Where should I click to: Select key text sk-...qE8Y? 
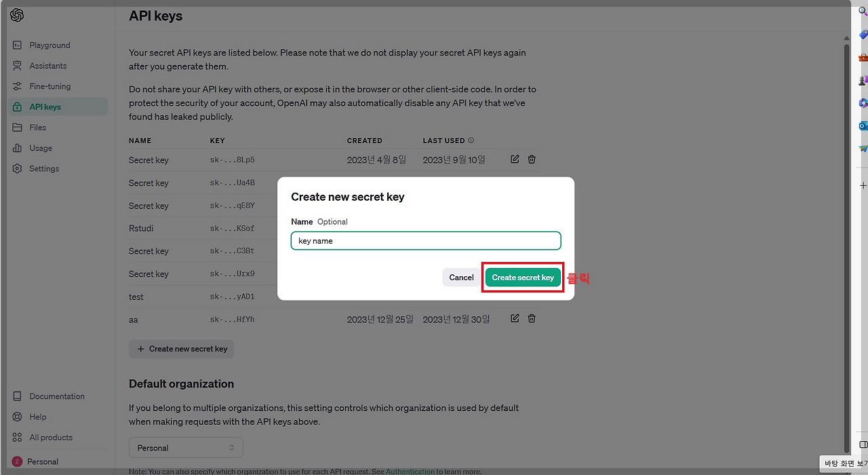tap(232, 206)
